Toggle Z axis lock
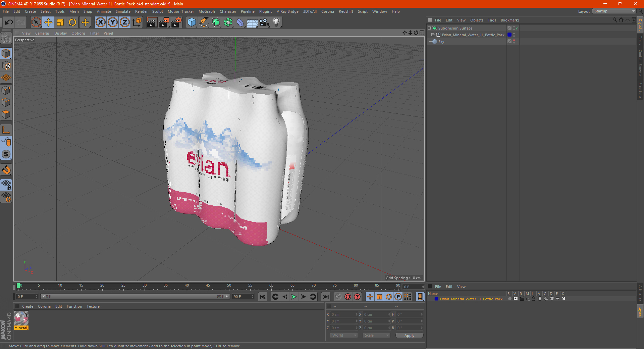 tap(125, 22)
